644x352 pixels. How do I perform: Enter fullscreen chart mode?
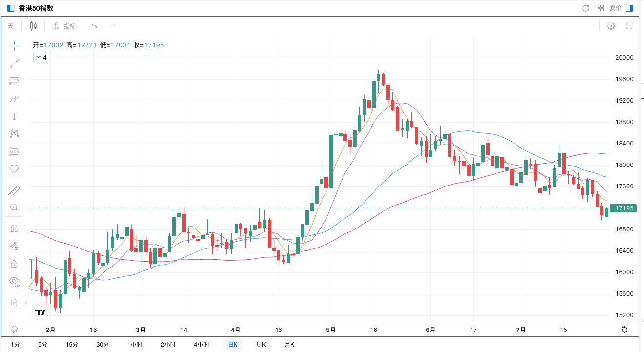[x=629, y=26]
